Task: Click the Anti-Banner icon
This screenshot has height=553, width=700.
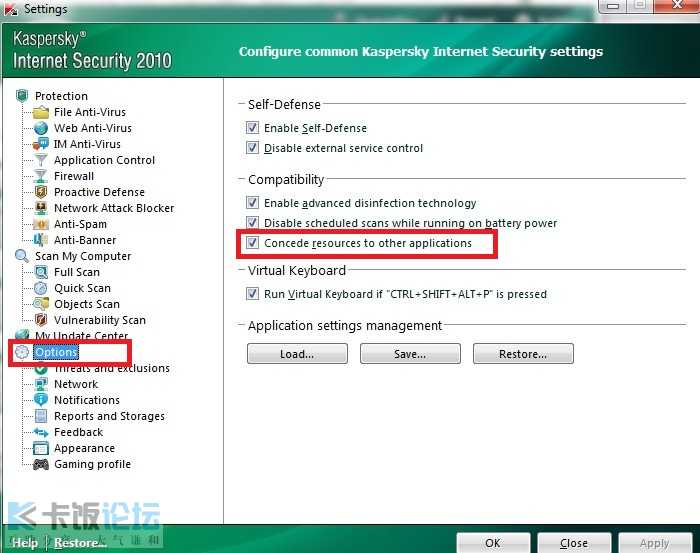Action: 41,240
